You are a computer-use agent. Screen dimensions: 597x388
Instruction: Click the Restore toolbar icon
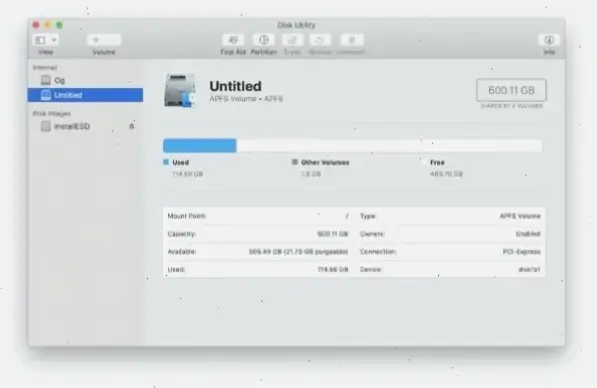(320, 40)
